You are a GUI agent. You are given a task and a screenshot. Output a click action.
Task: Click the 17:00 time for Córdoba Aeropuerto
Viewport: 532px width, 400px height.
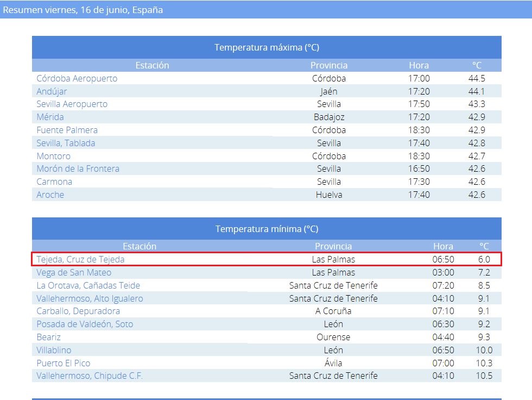pos(419,78)
